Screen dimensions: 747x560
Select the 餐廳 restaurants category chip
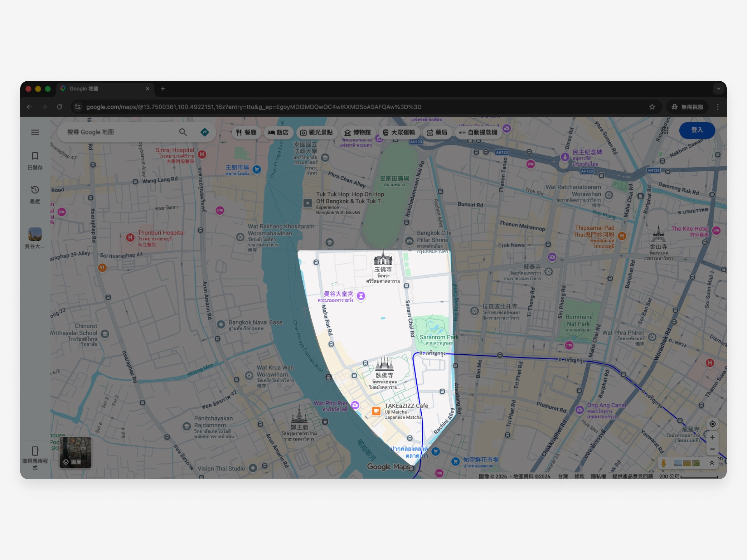tap(246, 133)
